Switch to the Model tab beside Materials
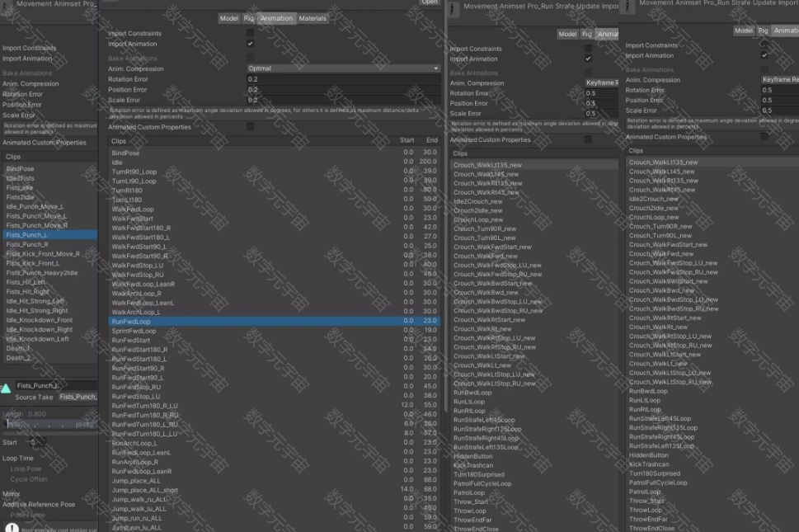799x532 pixels. pos(228,18)
